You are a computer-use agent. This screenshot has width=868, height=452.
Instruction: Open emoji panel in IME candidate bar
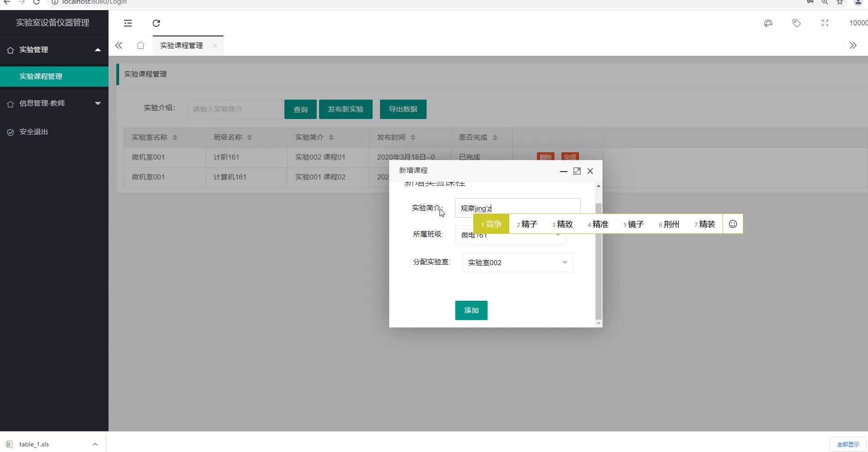[733, 224]
